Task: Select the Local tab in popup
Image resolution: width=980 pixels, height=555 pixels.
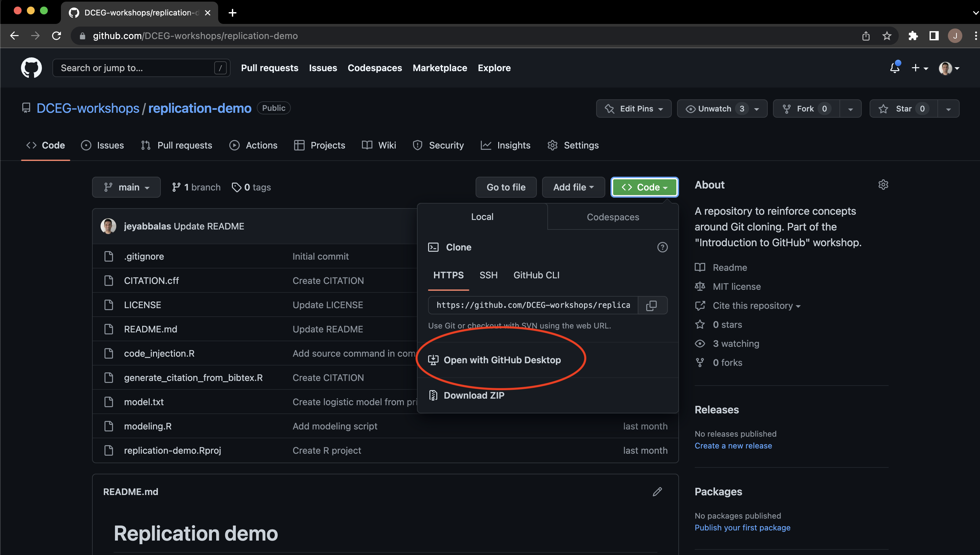Action: (482, 217)
